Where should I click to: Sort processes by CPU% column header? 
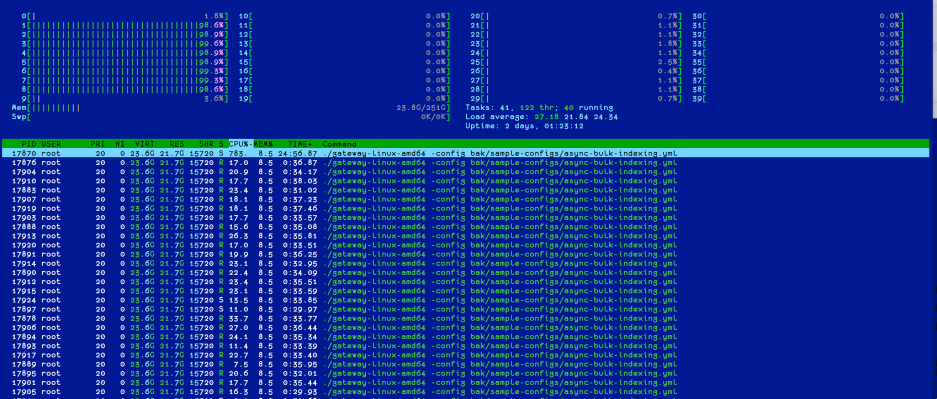pyautogui.click(x=241, y=144)
